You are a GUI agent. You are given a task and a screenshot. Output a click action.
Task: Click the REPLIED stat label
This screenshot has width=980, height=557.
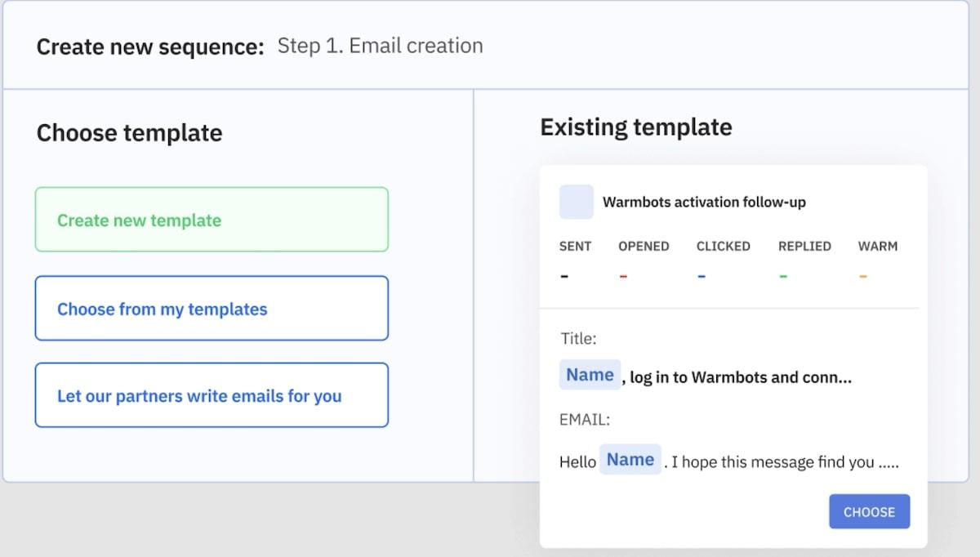coord(804,246)
